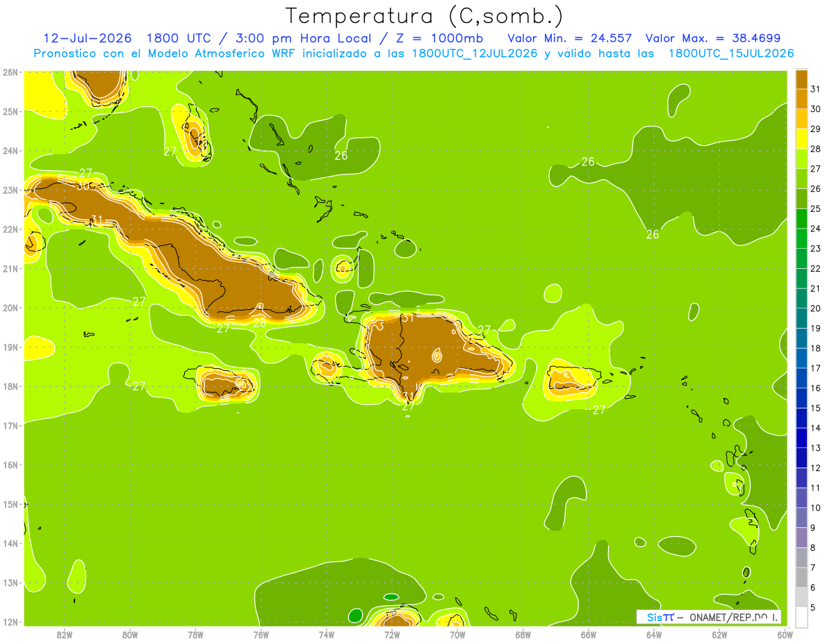Screen dimensions: 834x644
Task: Click the color bar value '31'
Action: [x=815, y=89]
